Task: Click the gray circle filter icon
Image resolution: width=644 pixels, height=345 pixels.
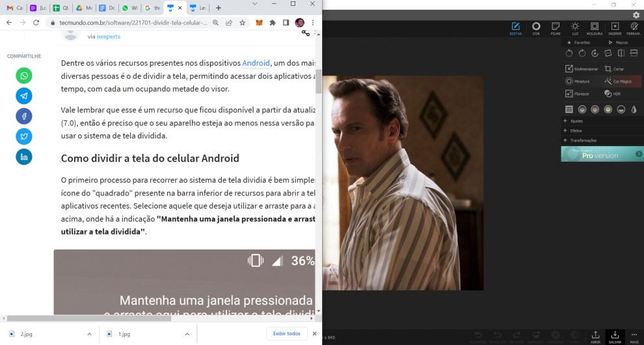Action: coord(582,109)
